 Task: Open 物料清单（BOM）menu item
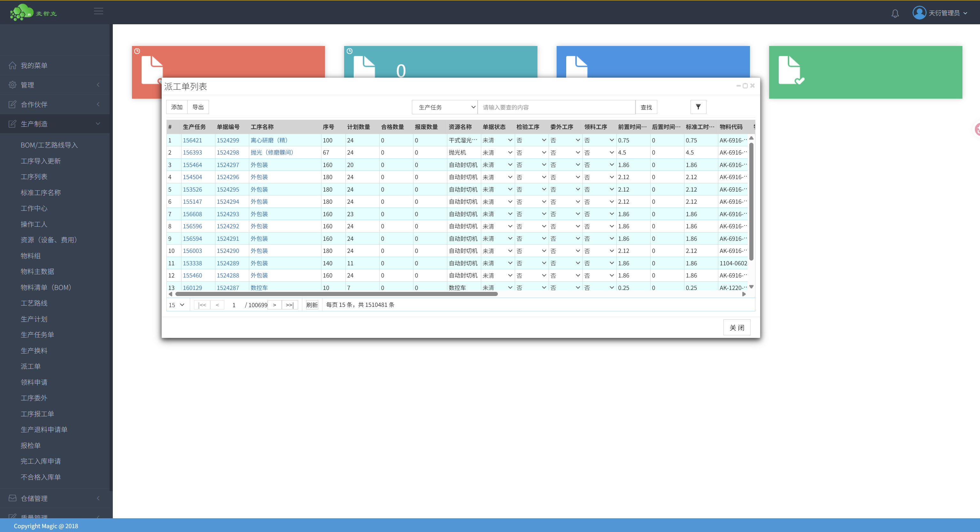click(x=46, y=287)
